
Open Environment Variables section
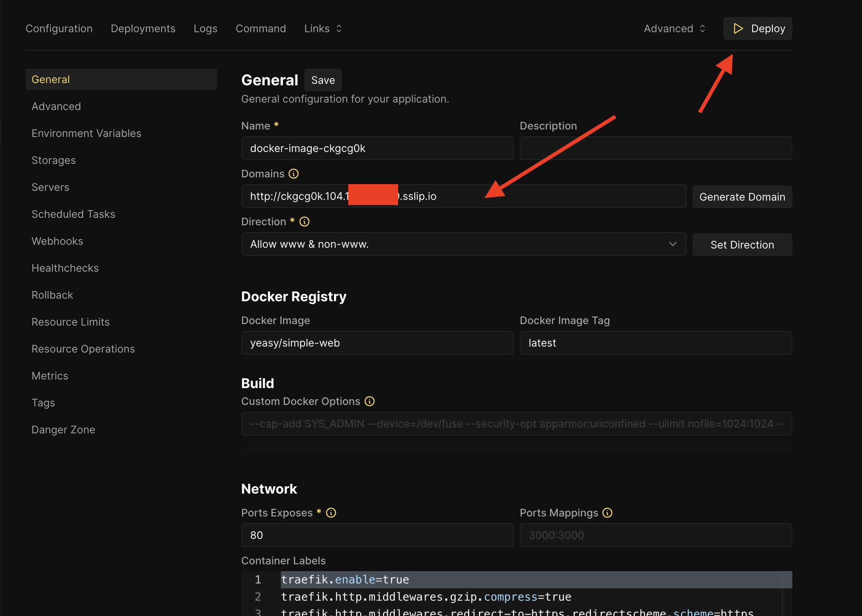(x=86, y=133)
